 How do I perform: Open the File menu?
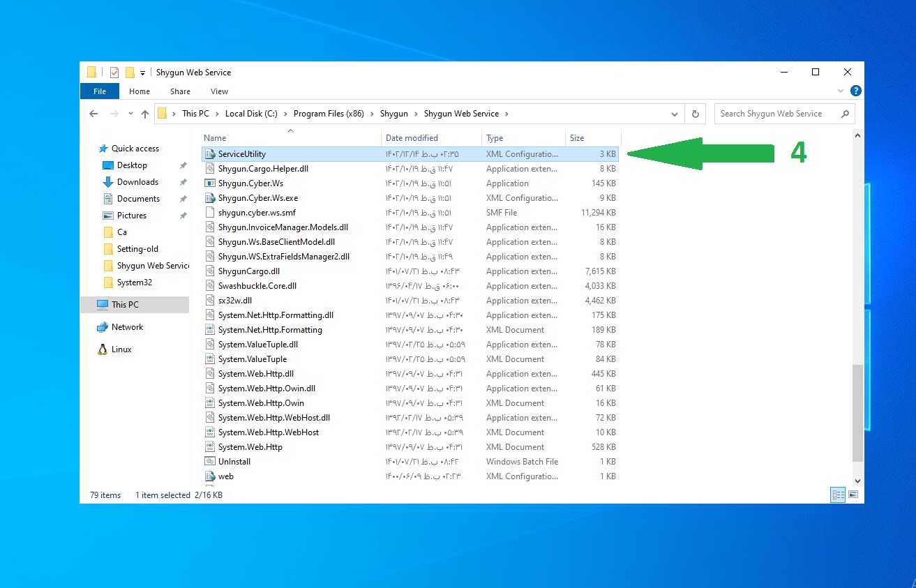click(x=100, y=91)
